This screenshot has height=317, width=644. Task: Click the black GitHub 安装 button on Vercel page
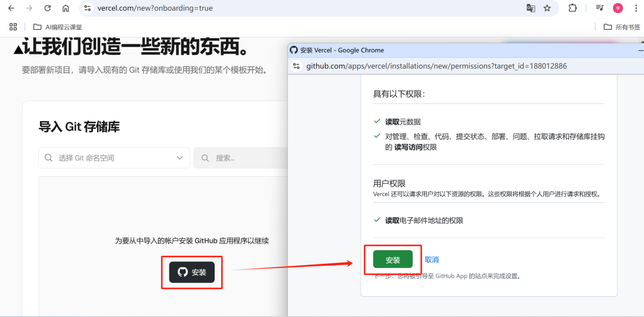click(x=192, y=272)
